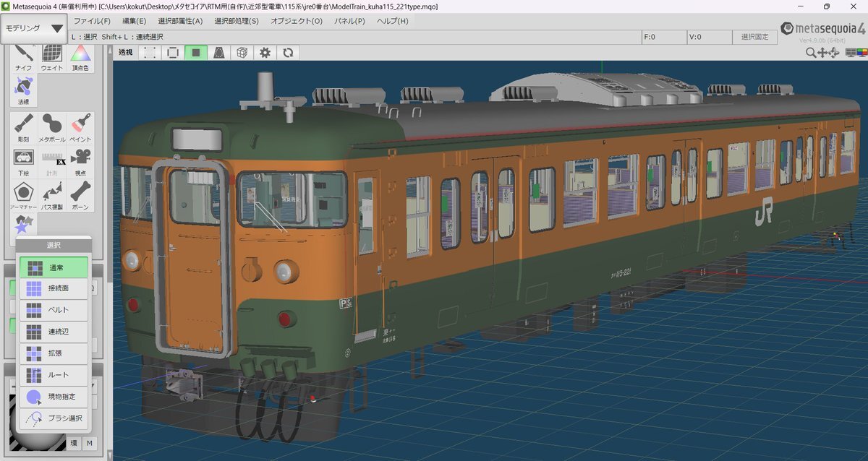Choose 接続面 selection mode
This screenshot has height=461, width=868.
pyautogui.click(x=54, y=288)
